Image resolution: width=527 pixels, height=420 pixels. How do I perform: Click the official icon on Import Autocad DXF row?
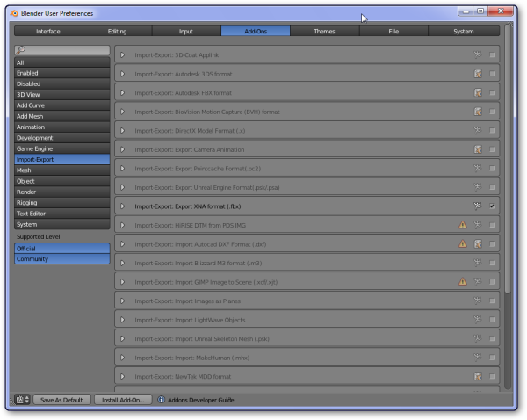(x=478, y=243)
